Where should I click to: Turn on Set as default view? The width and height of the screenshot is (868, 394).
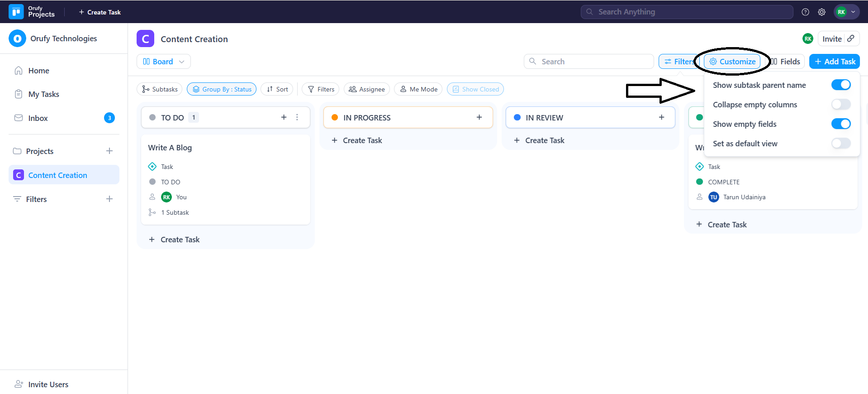click(840, 143)
